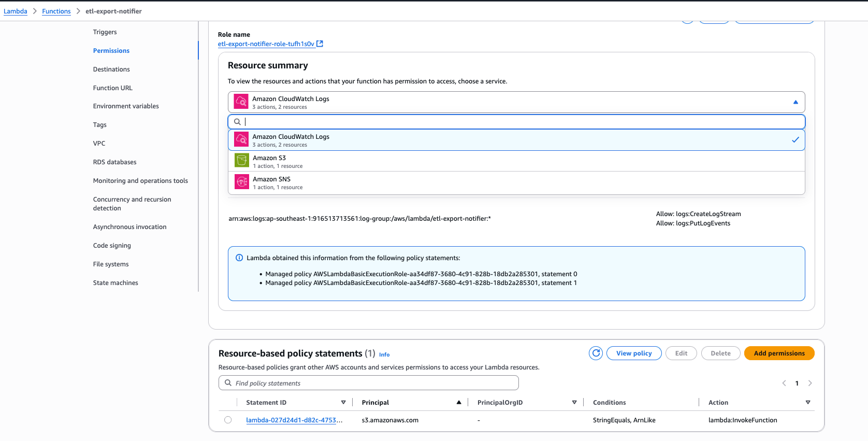Choose Amazon SNS from the service list
The width and height of the screenshot is (868, 441).
(516, 182)
